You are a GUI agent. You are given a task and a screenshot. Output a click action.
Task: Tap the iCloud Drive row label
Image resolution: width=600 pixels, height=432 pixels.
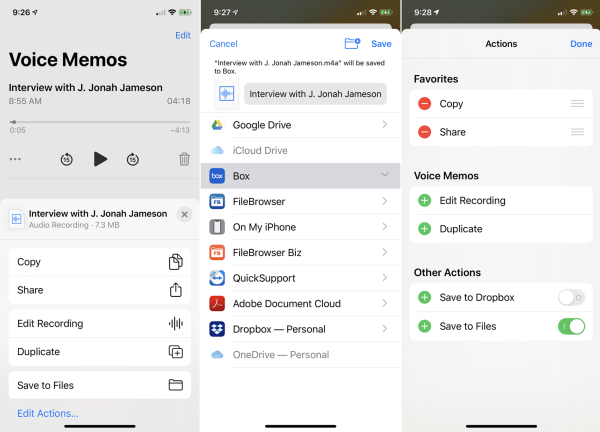tap(260, 150)
